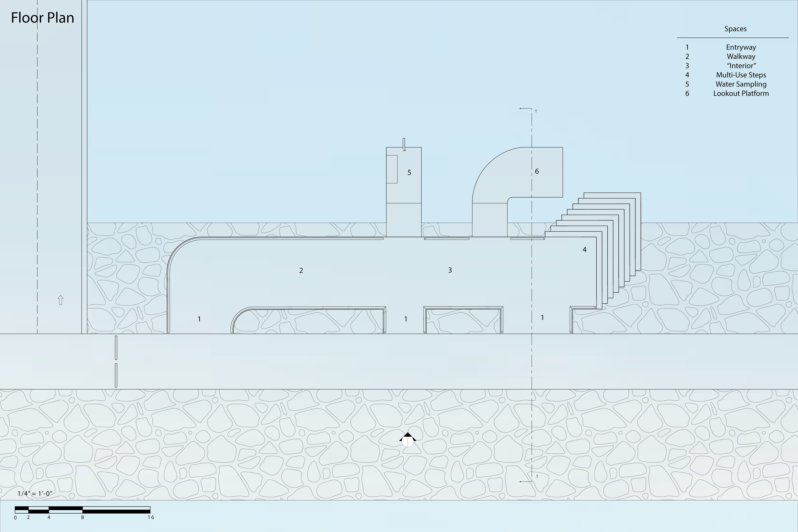
Task: Click the small upward arrow on left path
Action: [60, 300]
